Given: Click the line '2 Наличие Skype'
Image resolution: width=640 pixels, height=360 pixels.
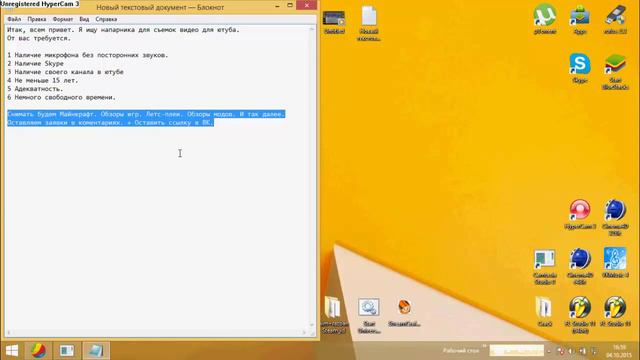Looking at the screenshot, I should tap(35, 64).
